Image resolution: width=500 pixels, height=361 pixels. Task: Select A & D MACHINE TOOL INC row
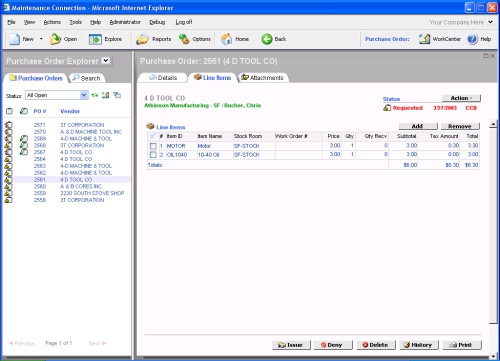pos(67,132)
